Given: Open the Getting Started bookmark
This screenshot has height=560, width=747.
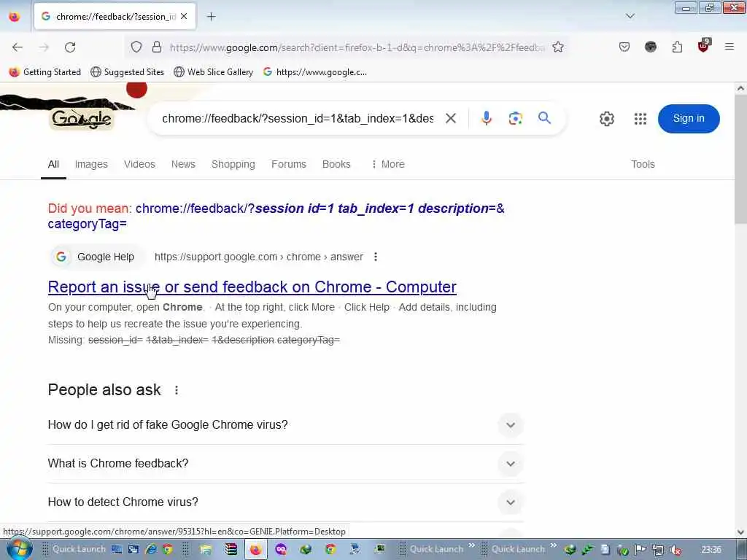Looking at the screenshot, I should (44, 72).
